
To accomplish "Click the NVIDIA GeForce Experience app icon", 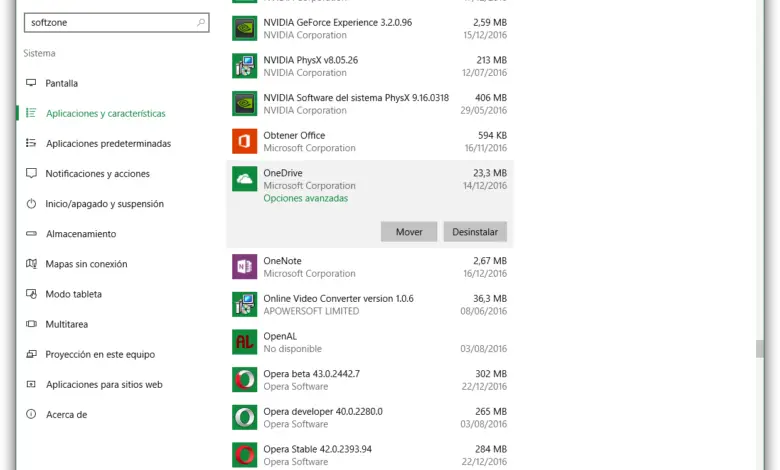I will [244, 28].
